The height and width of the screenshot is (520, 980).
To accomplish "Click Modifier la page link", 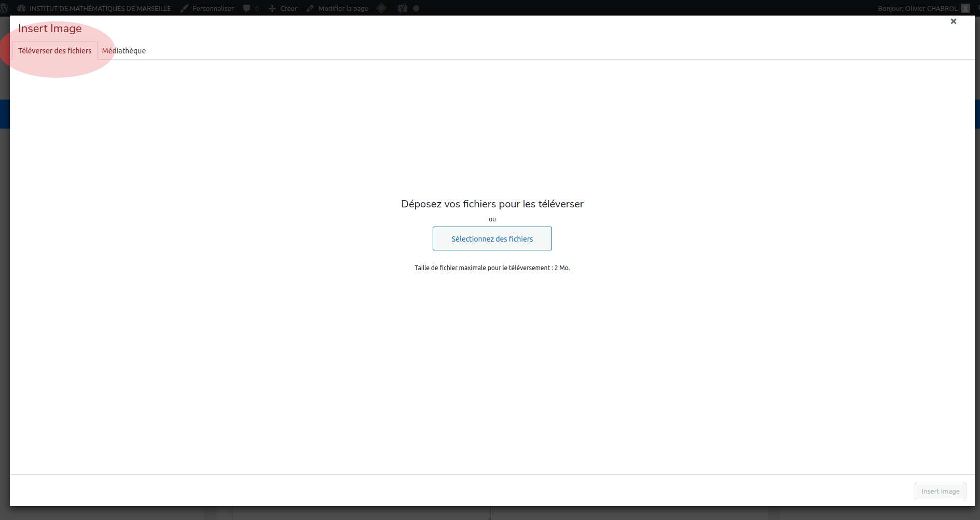I will coord(343,8).
